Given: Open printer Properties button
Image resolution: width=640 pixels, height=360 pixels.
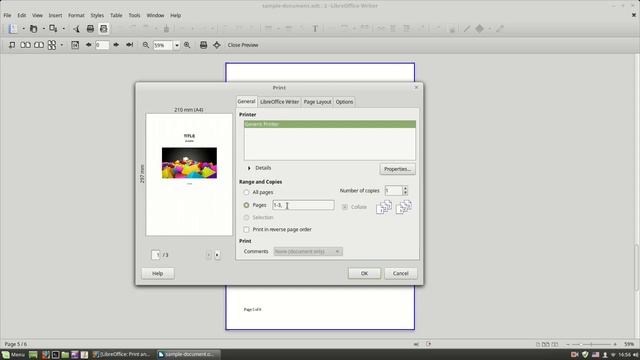Looking at the screenshot, I should (397, 169).
